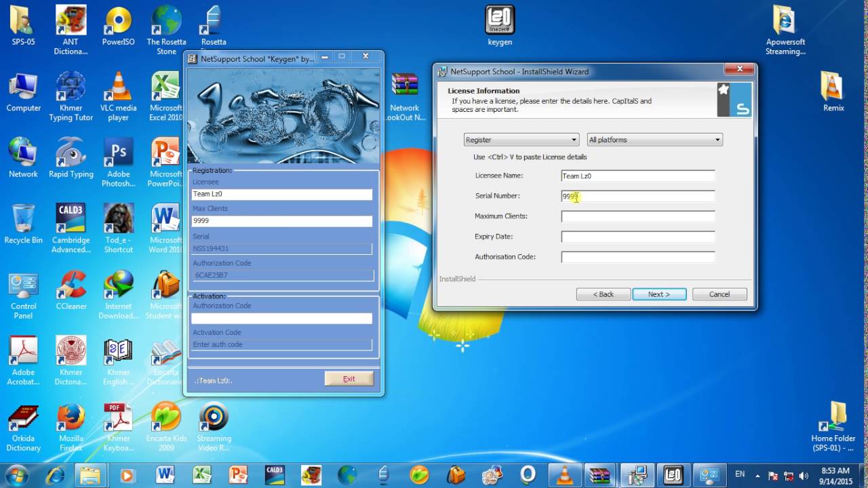Launch CCleaner from the desktop
Viewport: 868px width, 488px height.
coord(71,290)
